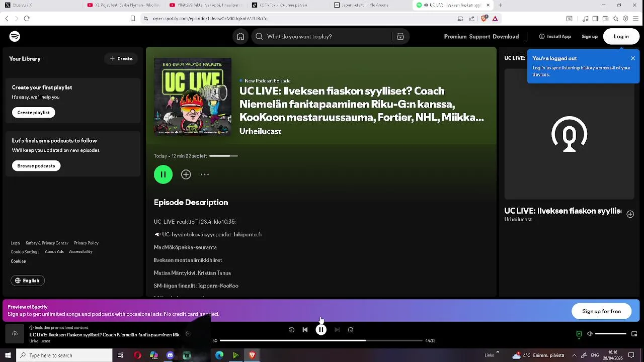Click the Brave Shields lion icon
The height and width of the screenshot is (362, 644).
[484, 19]
